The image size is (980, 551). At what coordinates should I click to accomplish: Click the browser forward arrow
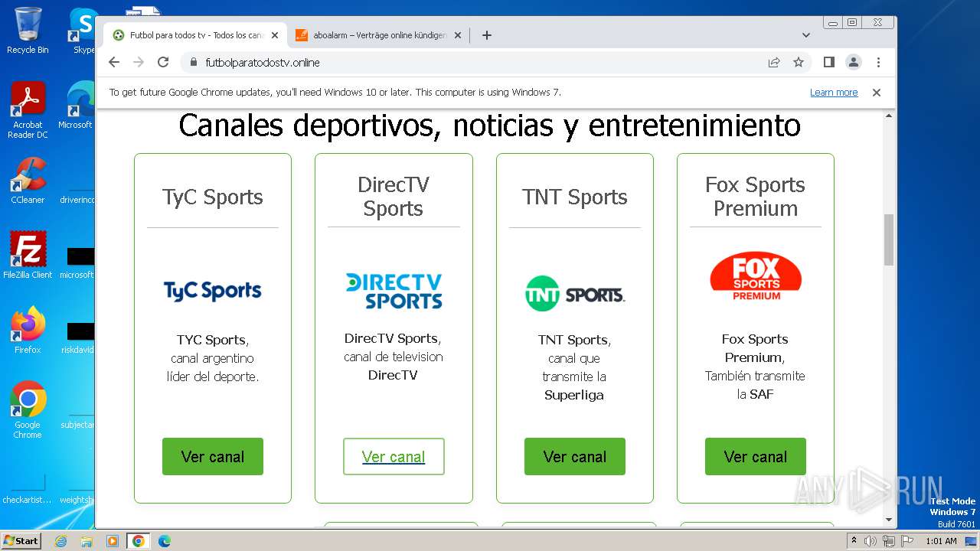139,62
